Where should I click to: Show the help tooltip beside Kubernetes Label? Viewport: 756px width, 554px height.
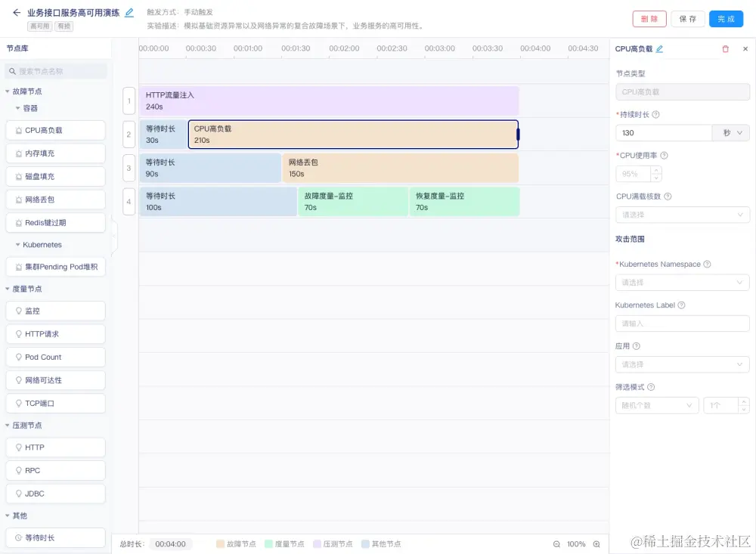(681, 305)
